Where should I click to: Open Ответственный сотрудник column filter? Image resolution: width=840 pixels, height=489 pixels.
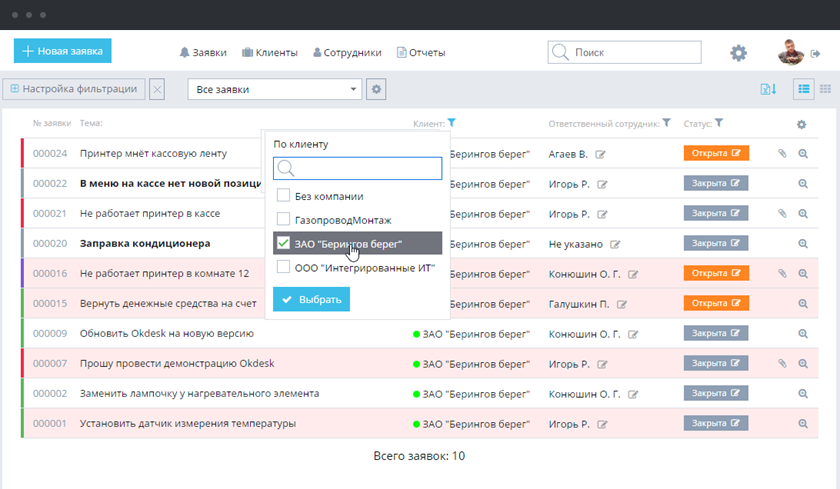[666, 123]
